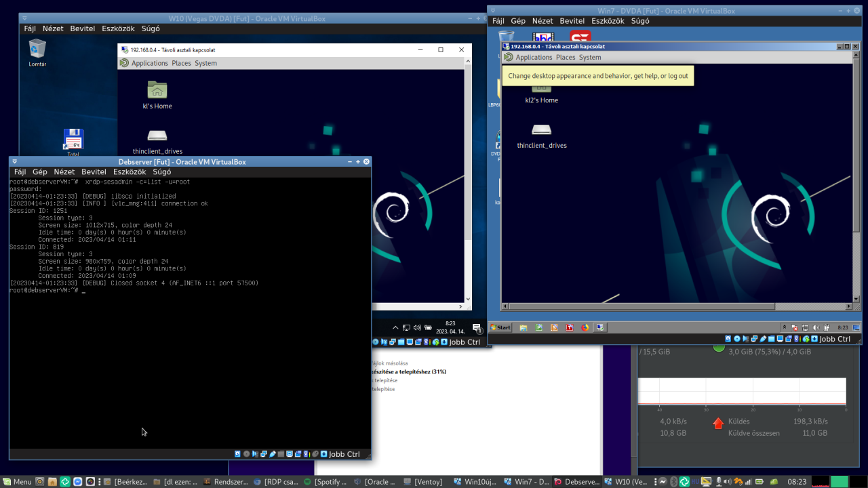Click Win7 VM status bar network icon
This screenshot has height=488, width=868.
754,339
